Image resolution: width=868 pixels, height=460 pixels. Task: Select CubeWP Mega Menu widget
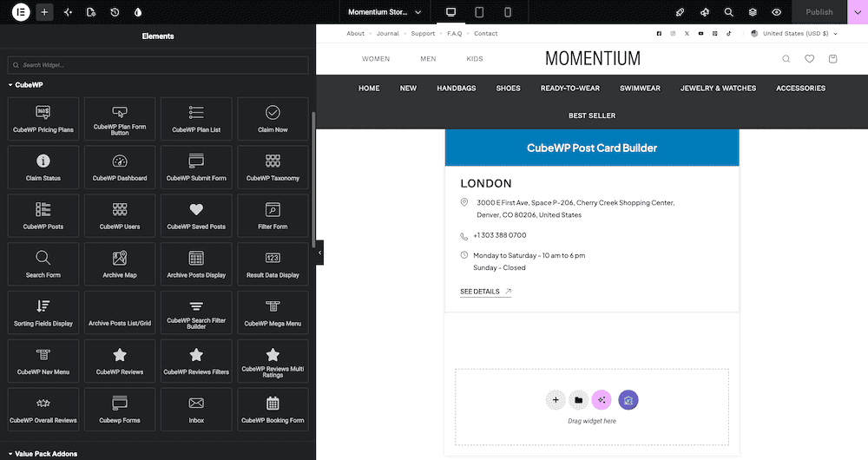pyautogui.click(x=273, y=312)
